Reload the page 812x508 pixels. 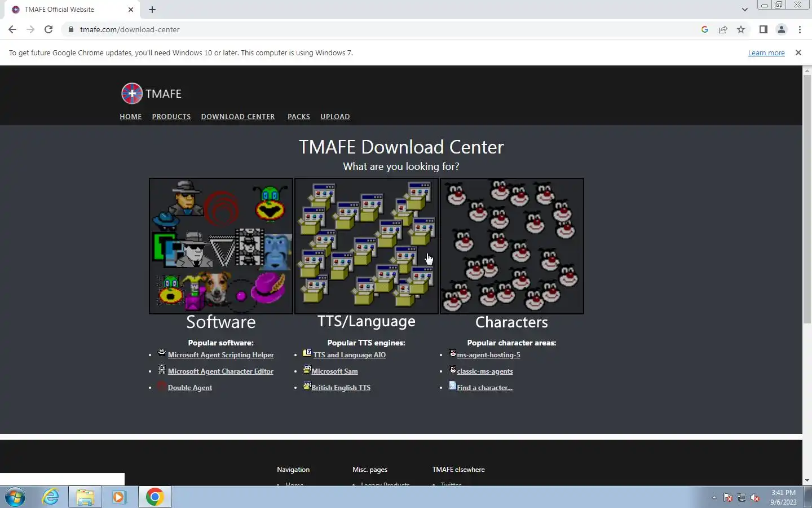coord(48,29)
